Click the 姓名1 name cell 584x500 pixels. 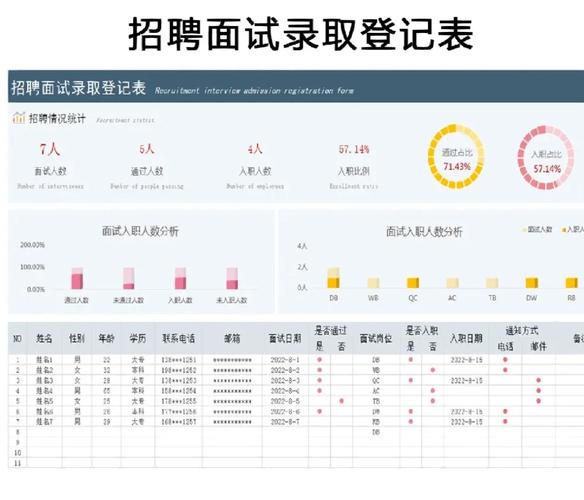pos(44,360)
